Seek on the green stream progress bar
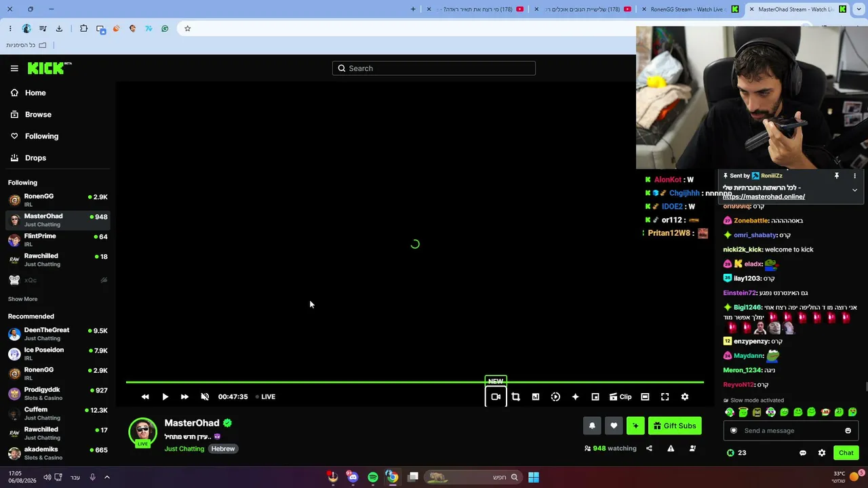This screenshot has height=488, width=868. point(415,382)
